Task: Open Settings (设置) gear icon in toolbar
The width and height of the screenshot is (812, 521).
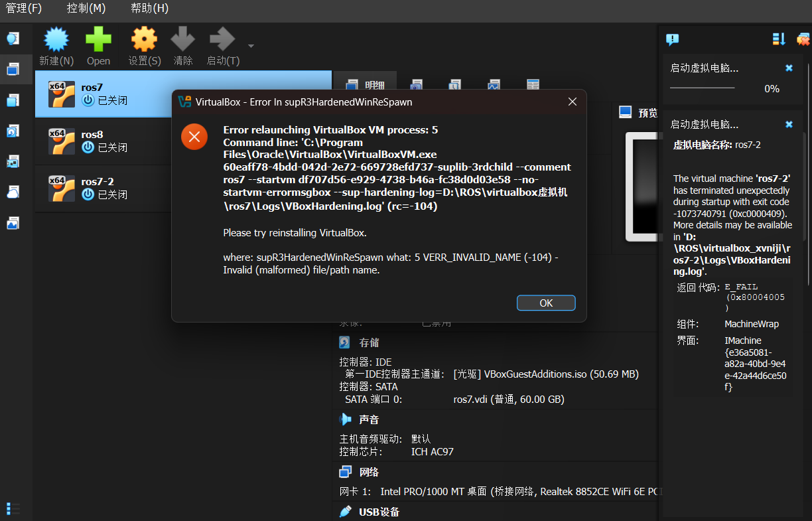Action: pyautogui.click(x=144, y=40)
